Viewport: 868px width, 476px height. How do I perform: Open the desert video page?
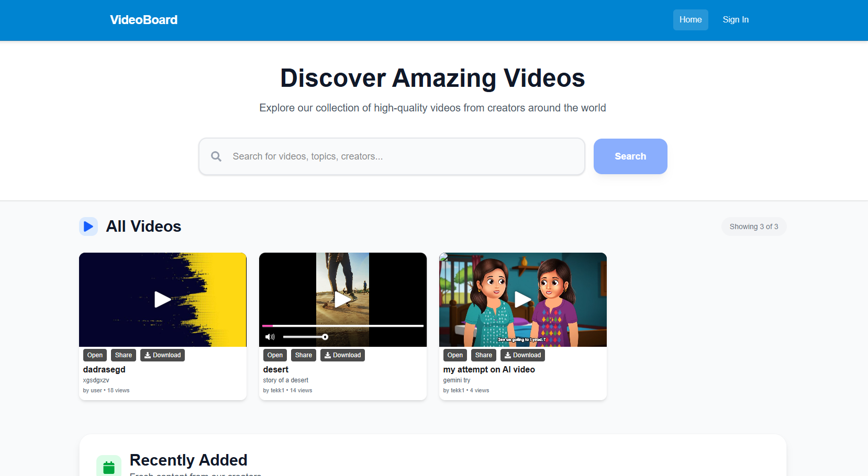tap(275, 355)
